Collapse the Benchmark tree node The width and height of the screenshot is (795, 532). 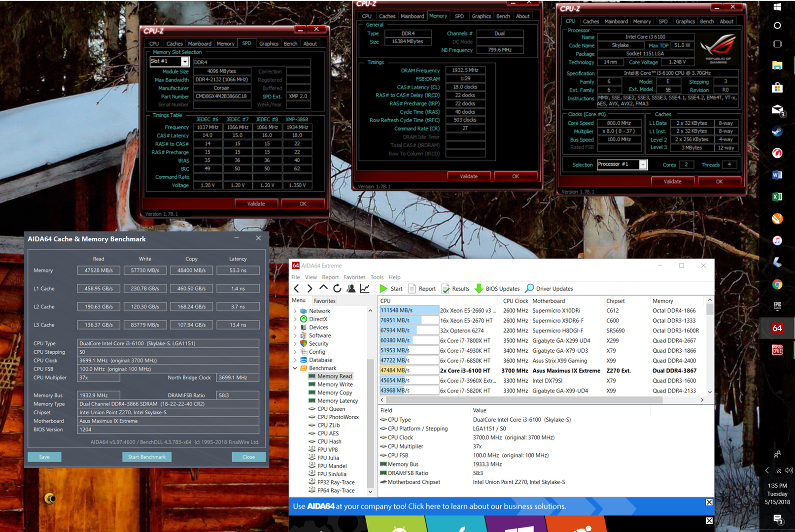[x=295, y=368]
